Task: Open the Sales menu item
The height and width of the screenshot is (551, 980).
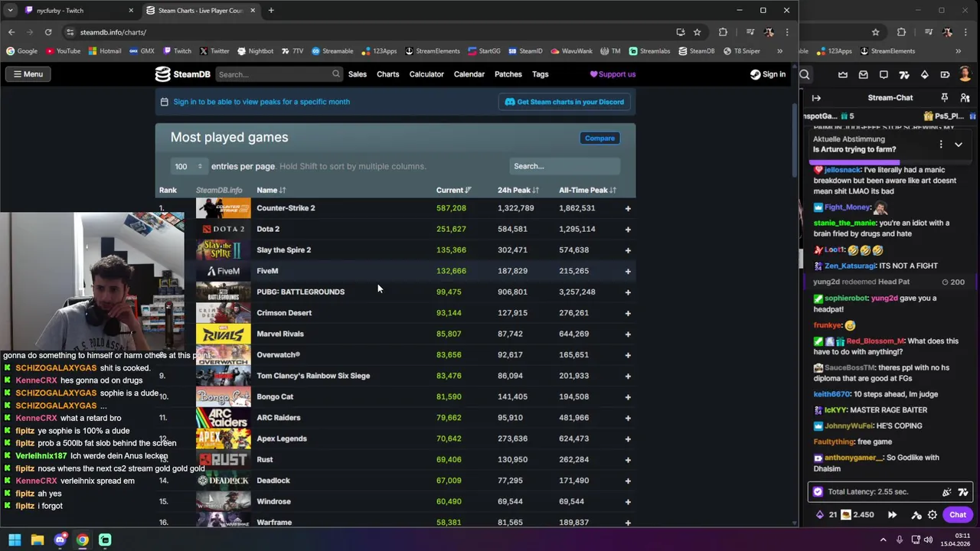Action: [x=358, y=74]
